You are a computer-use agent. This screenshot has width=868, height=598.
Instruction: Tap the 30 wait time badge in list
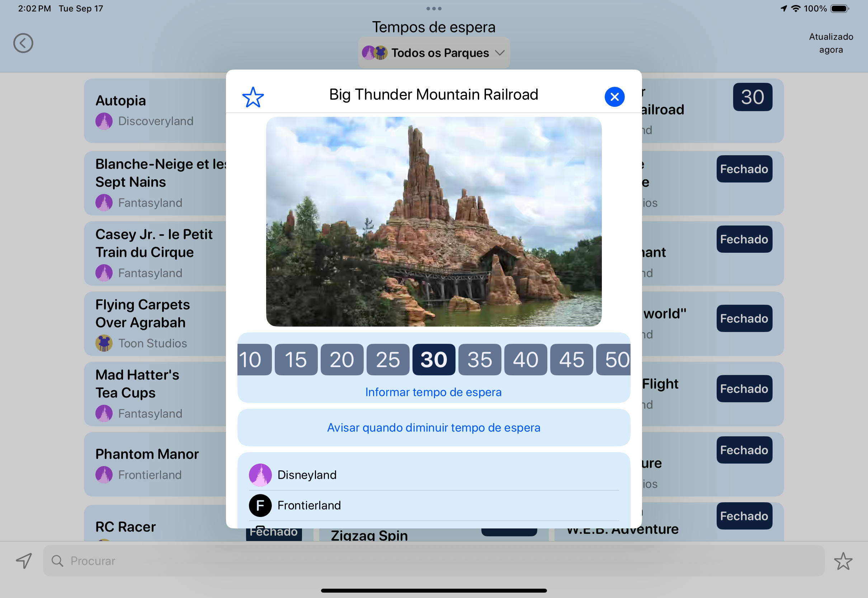coord(752,97)
